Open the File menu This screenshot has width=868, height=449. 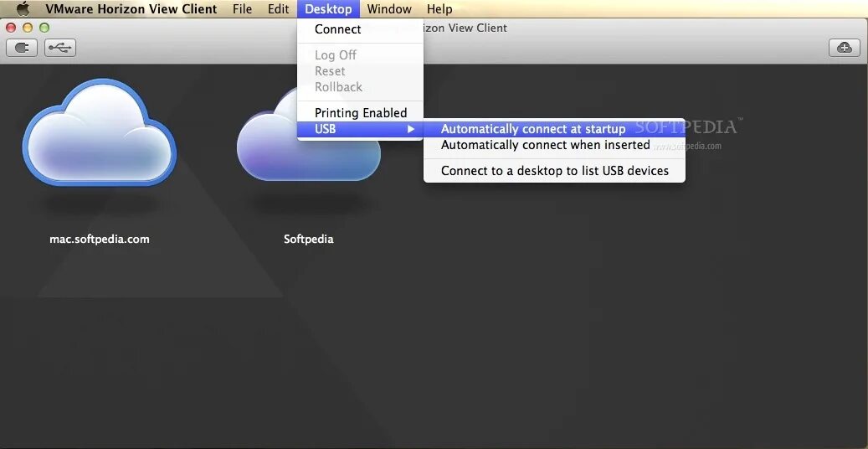pos(243,9)
